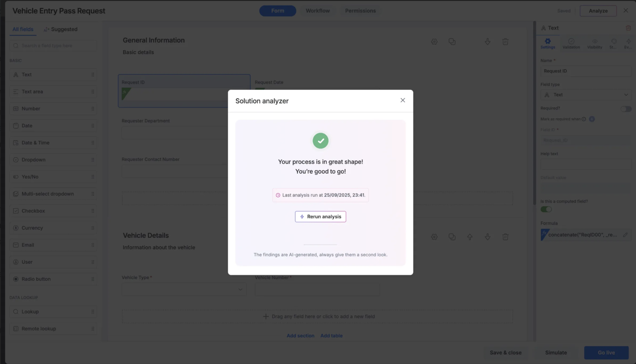The image size is (636, 364).
Task: Delete the Text field via trash icon
Action: [628, 28]
